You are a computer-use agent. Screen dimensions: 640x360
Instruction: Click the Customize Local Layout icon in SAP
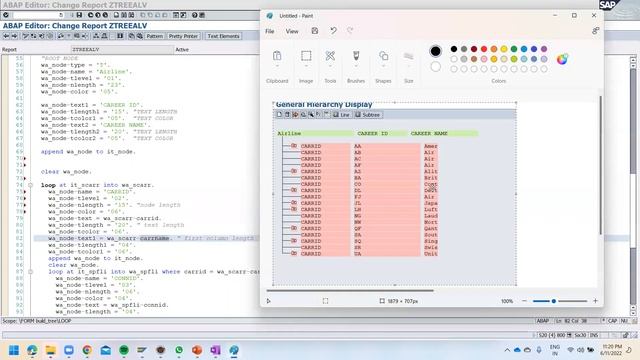[202, 15]
